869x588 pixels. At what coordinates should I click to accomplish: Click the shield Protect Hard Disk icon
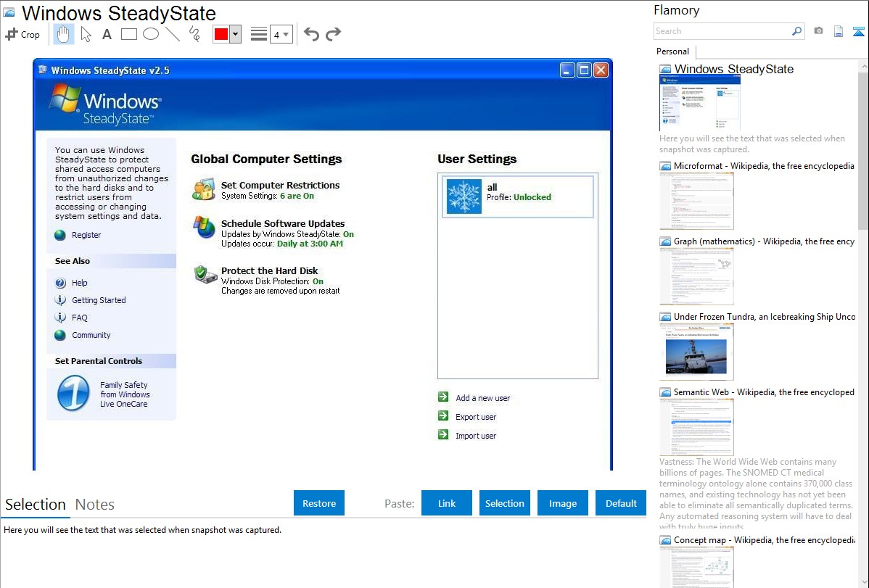[x=205, y=274]
